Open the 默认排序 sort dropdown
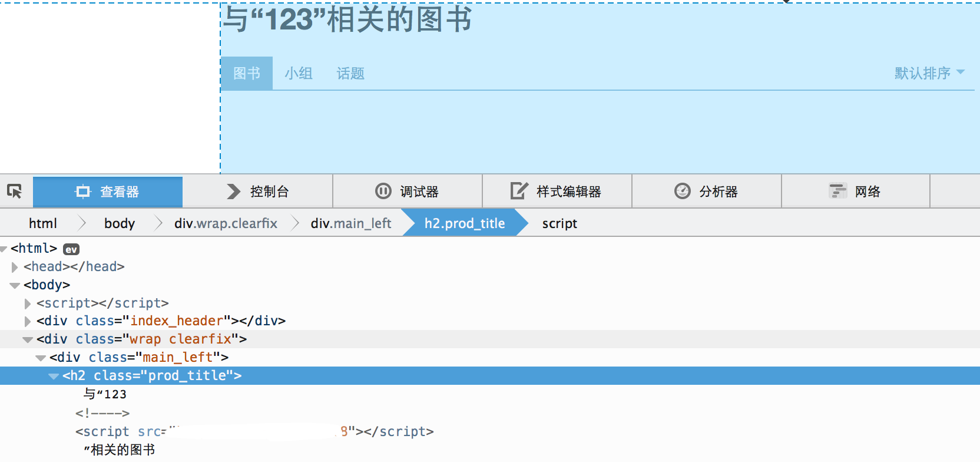The width and height of the screenshot is (980, 462). click(929, 73)
